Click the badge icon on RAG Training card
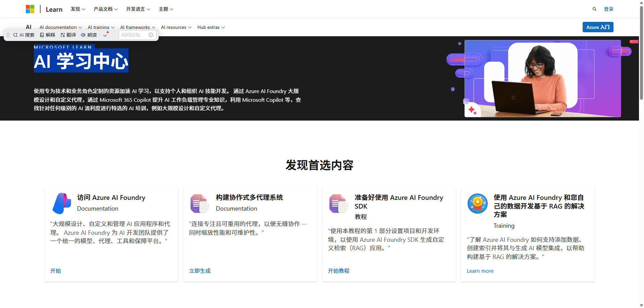The width and height of the screenshot is (644, 308). [478, 204]
